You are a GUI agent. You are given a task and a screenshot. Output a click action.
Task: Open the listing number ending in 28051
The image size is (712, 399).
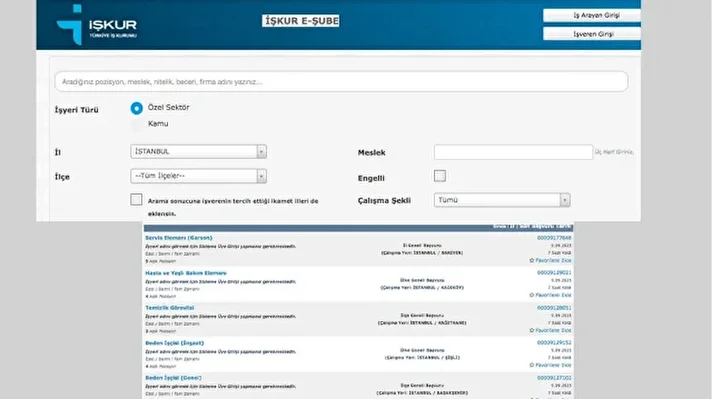(x=554, y=308)
